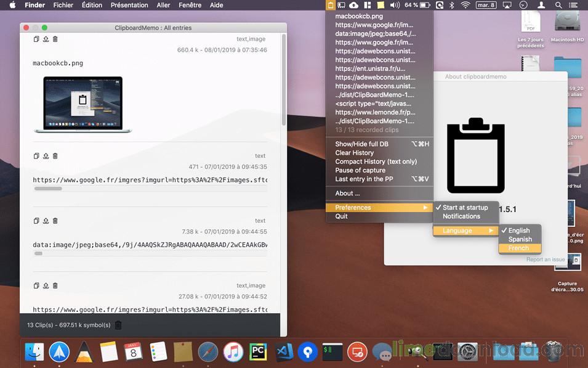Click trash icon in bottom status bar

point(119,325)
